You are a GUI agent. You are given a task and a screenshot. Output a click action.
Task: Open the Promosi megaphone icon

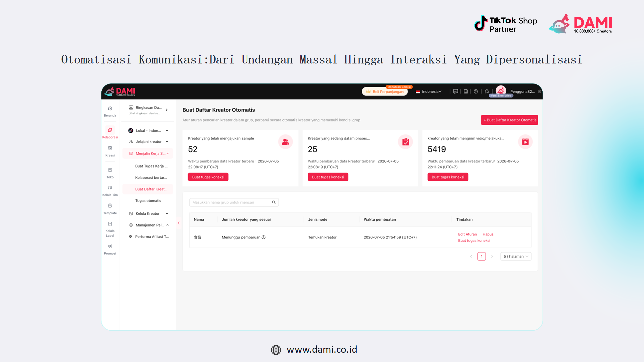point(110,246)
